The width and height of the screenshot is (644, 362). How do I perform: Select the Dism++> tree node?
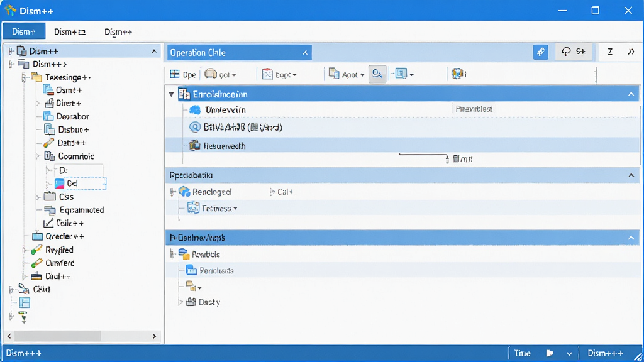tap(42, 64)
